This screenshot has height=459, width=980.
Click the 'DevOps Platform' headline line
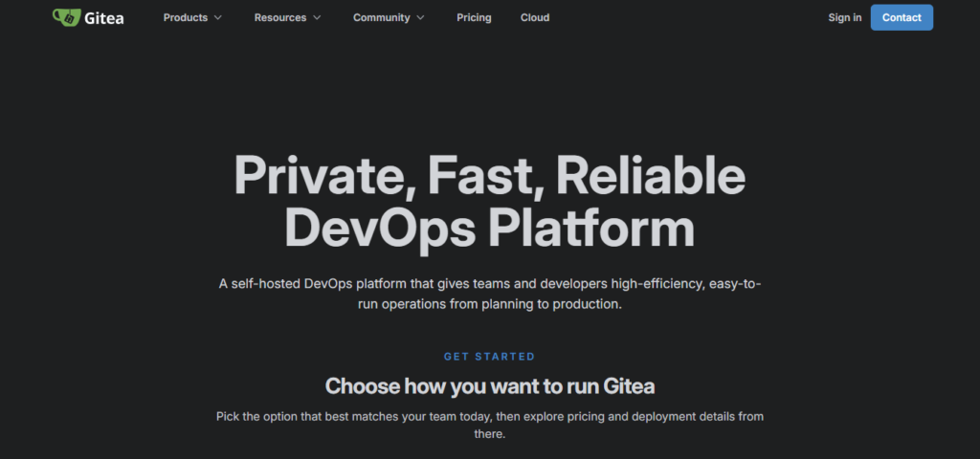pos(489,228)
